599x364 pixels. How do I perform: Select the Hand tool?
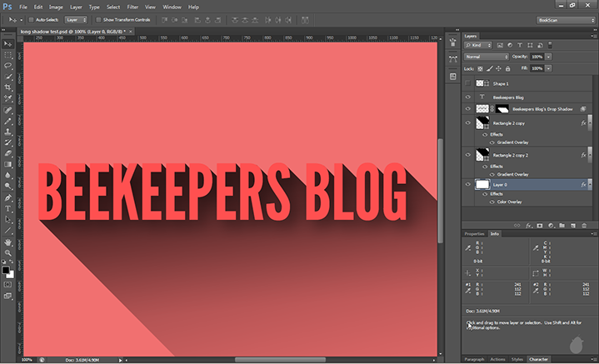7,241
